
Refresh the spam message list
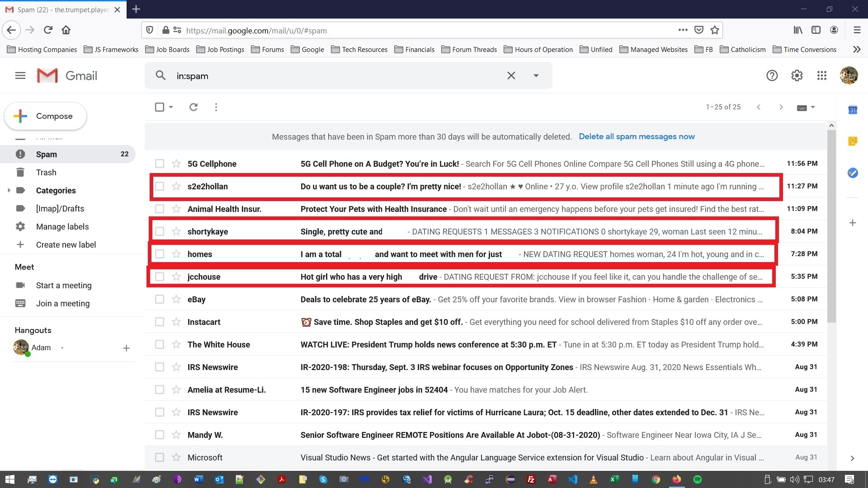coord(193,107)
